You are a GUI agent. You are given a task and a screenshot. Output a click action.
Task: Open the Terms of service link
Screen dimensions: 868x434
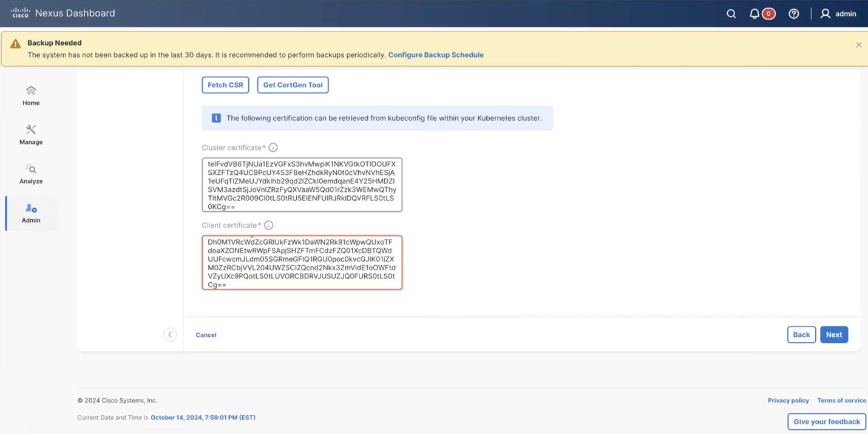point(841,401)
